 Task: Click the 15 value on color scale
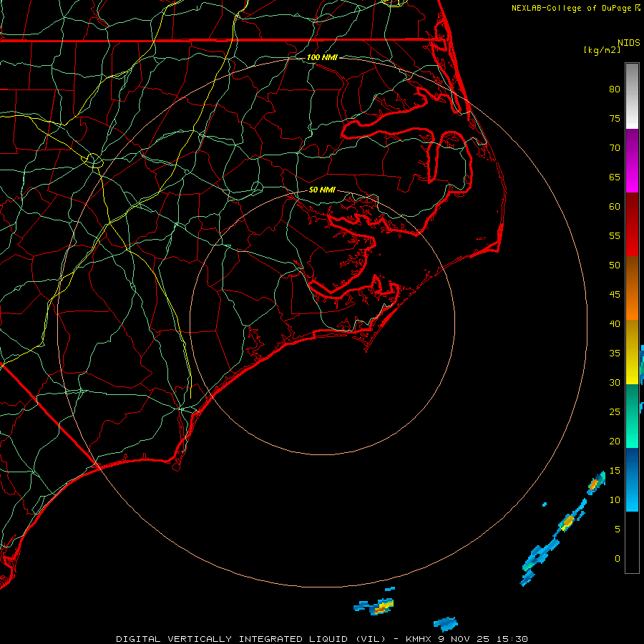coord(615,470)
